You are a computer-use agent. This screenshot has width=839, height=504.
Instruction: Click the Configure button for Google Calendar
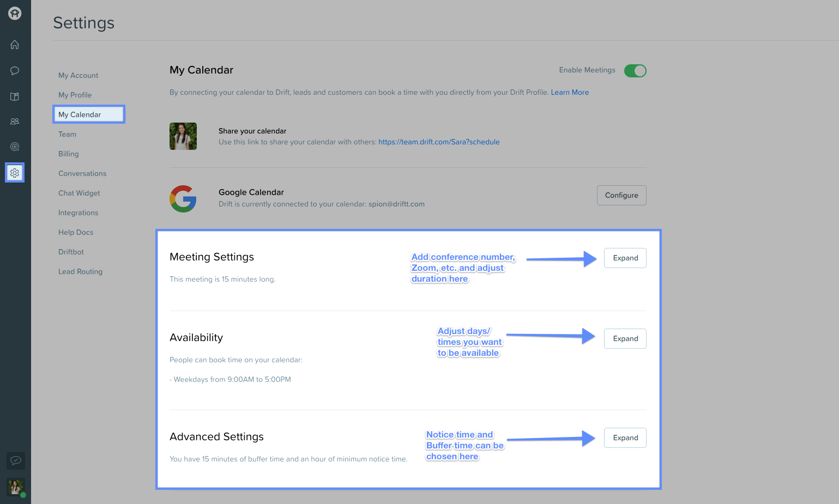(621, 196)
